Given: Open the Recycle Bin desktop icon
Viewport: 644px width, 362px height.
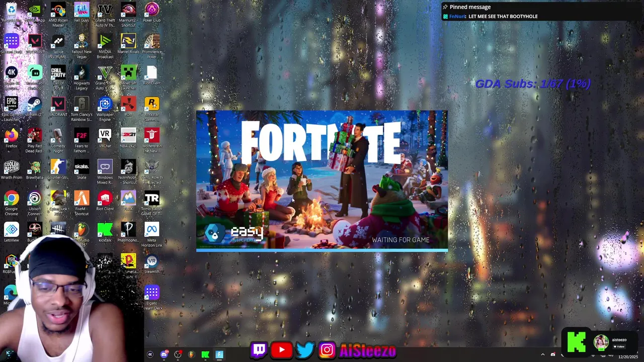Looking at the screenshot, I should coord(11,13).
